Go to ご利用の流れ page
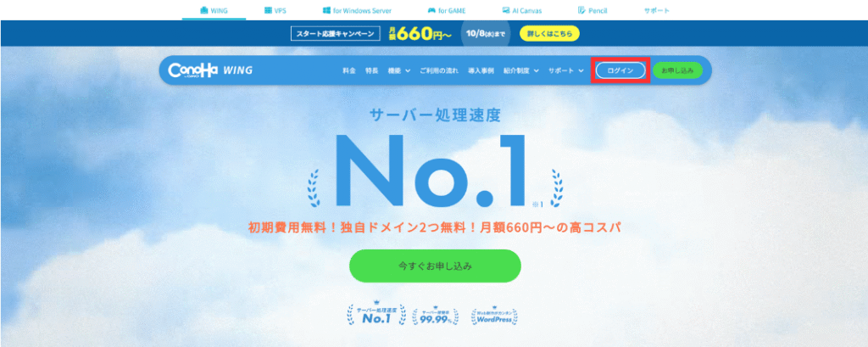 [439, 71]
